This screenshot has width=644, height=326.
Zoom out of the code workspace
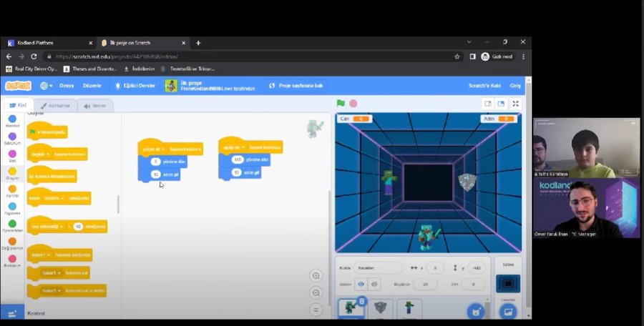(316, 293)
